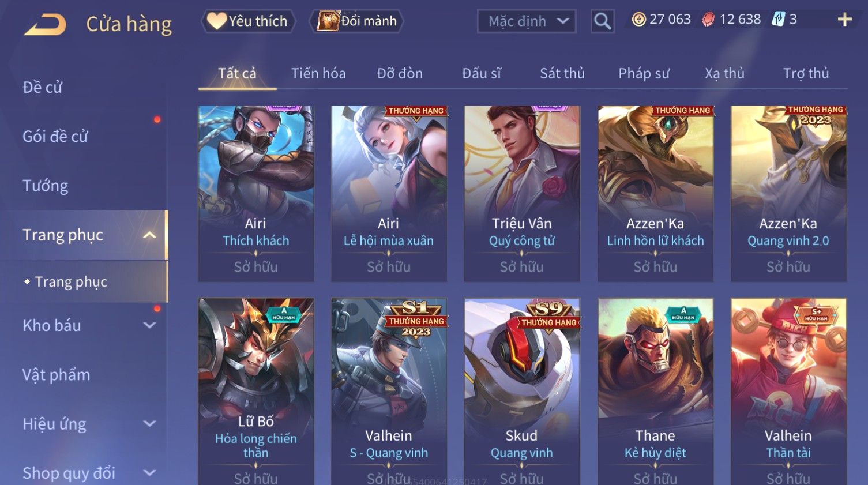This screenshot has height=485, width=868.
Task: Click the golden back arrow icon
Action: click(x=45, y=25)
